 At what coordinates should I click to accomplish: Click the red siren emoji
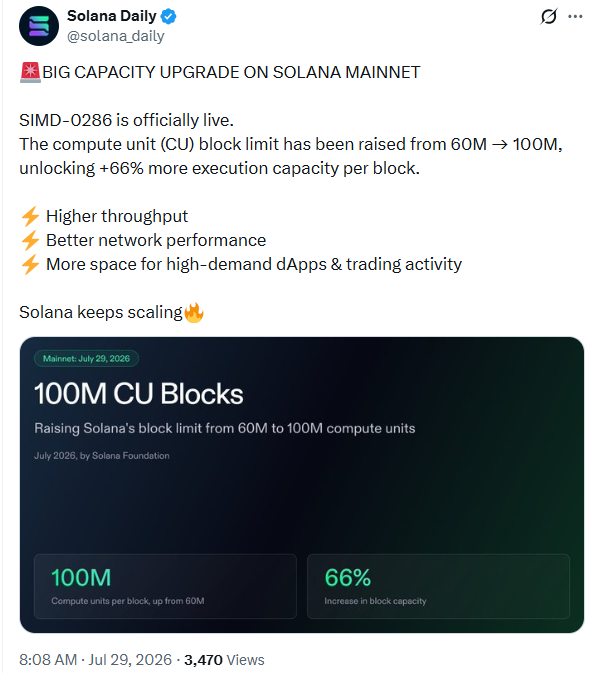coord(30,72)
